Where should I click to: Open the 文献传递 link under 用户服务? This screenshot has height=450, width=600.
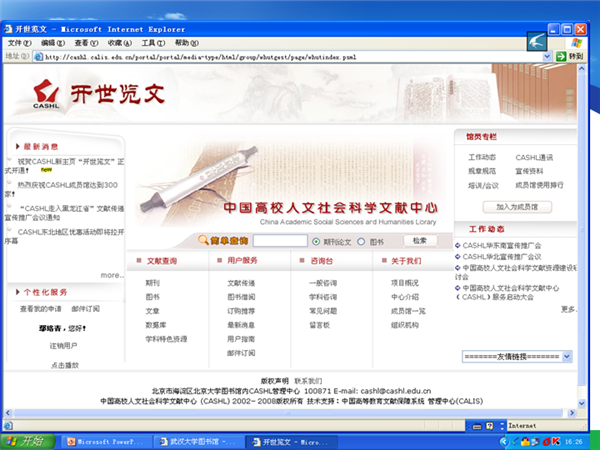(x=241, y=283)
